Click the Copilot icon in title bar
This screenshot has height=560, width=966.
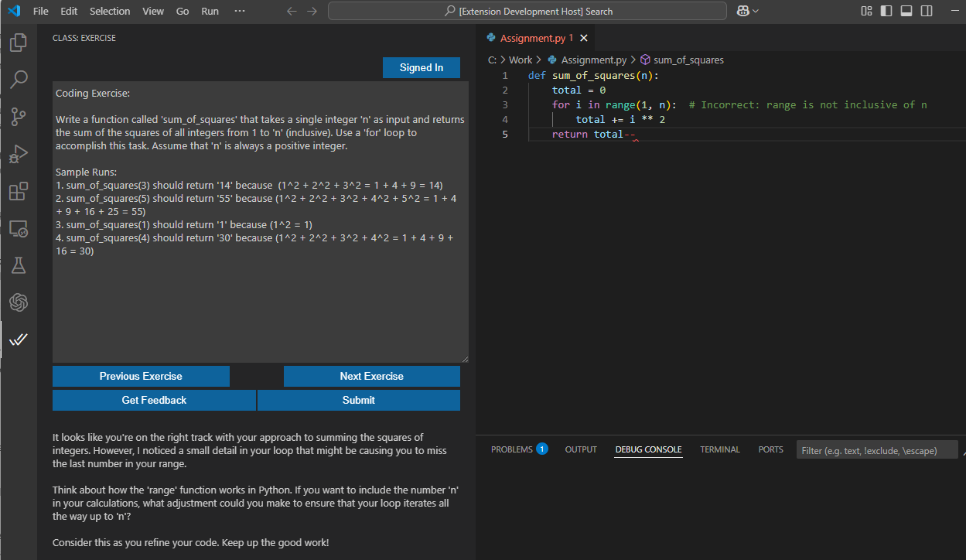tap(743, 11)
